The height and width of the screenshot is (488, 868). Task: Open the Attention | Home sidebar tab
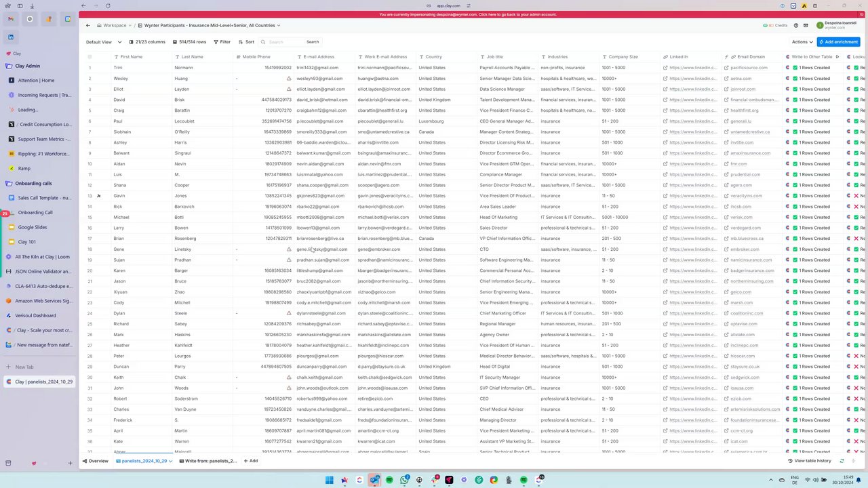point(39,81)
